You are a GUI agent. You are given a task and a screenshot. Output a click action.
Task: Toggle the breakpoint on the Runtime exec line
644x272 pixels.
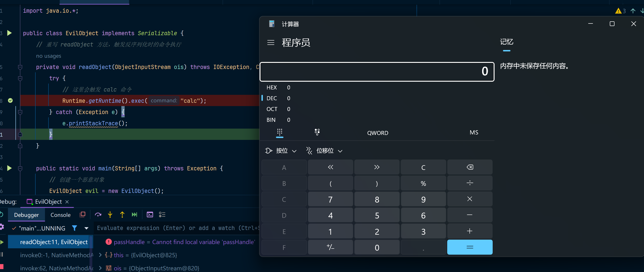(x=10, y=101)
